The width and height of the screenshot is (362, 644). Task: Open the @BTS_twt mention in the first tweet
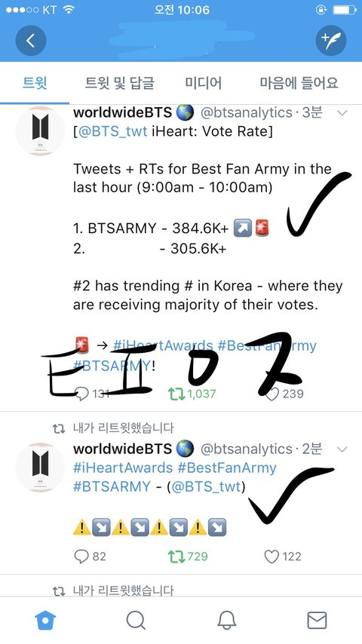[112, 132]
